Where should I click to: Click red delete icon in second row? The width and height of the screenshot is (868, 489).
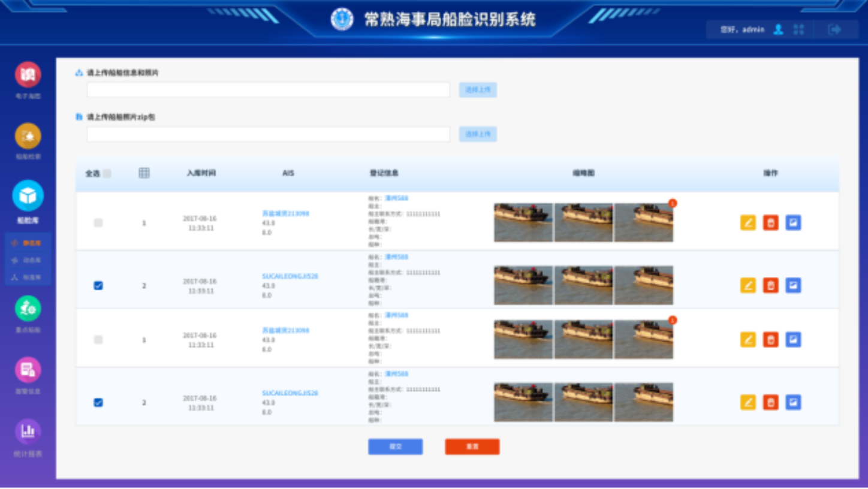pyautogui.click(x=770, y=285)
